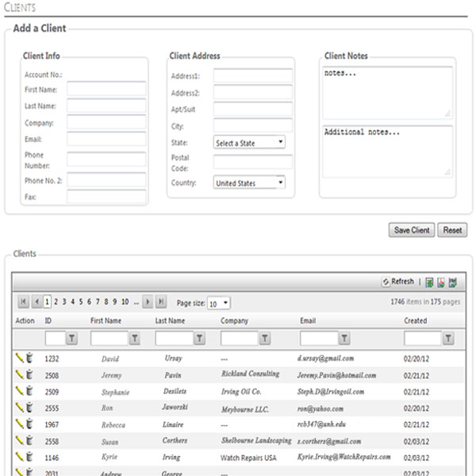Apply filter on Created column
476x476 pixels.
point(448,338)
